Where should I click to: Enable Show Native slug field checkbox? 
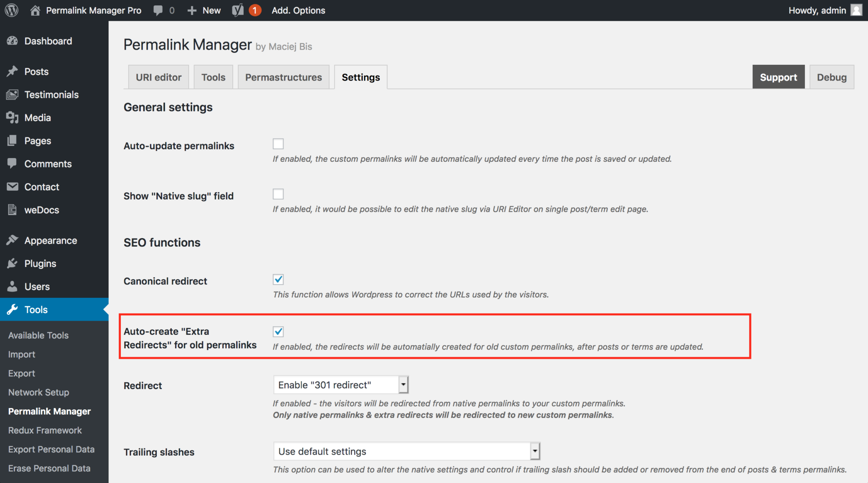(x=278, y=194)
